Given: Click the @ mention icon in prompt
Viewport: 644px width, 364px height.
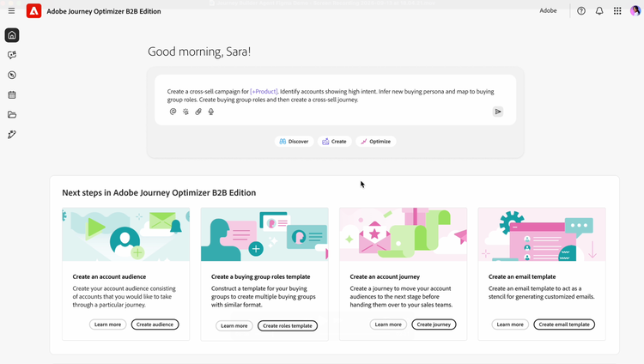Looking at the screenshot, I should (173, 112).
